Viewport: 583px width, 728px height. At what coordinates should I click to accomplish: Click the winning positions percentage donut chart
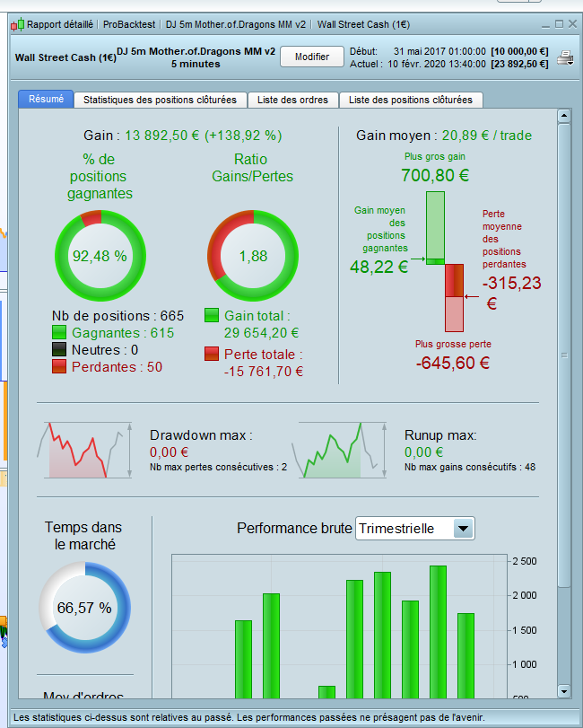[100, 256]
